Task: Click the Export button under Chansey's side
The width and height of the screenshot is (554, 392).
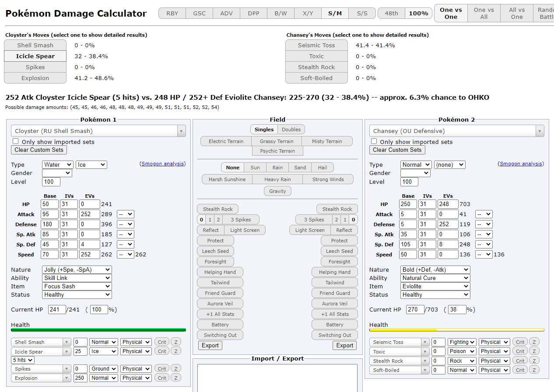Action: (345, 346)
